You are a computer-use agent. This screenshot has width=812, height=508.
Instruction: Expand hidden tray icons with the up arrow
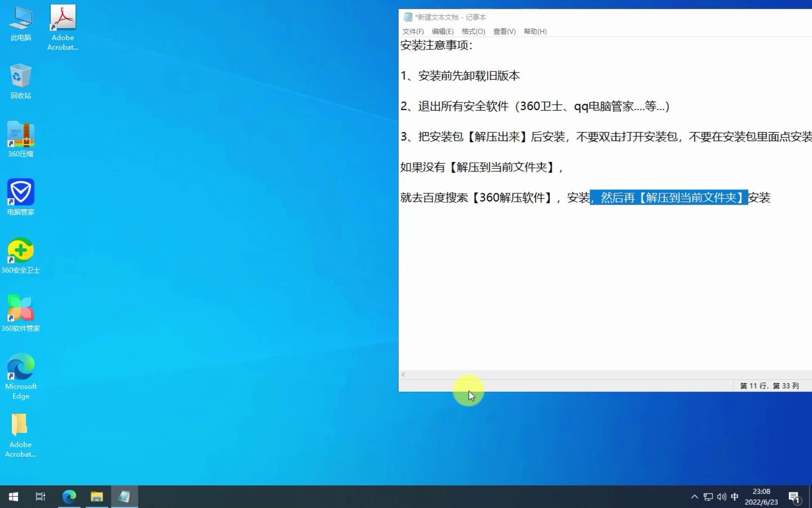click(695, 496)
